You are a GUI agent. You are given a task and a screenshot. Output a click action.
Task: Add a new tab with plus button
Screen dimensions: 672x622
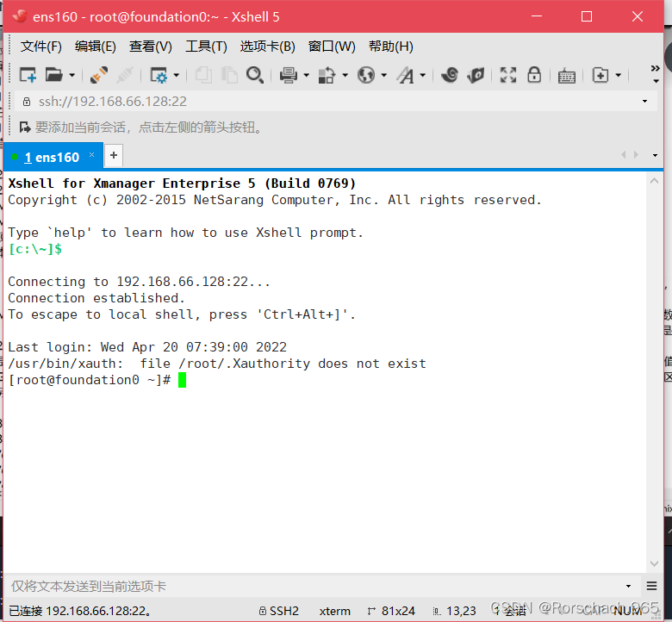click(114, 155)
